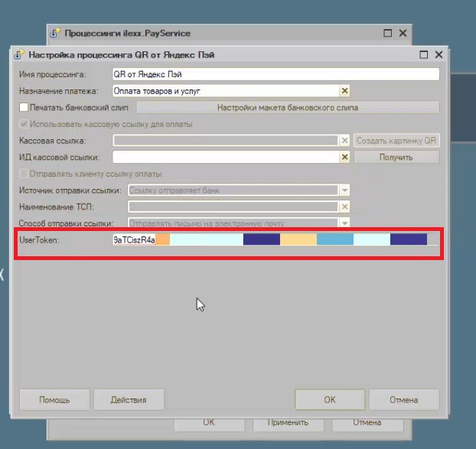This screenshot has width=476, height=449.
Task: Click the QR от Яндекс Пэй window icon
Action: pos(19,54)
